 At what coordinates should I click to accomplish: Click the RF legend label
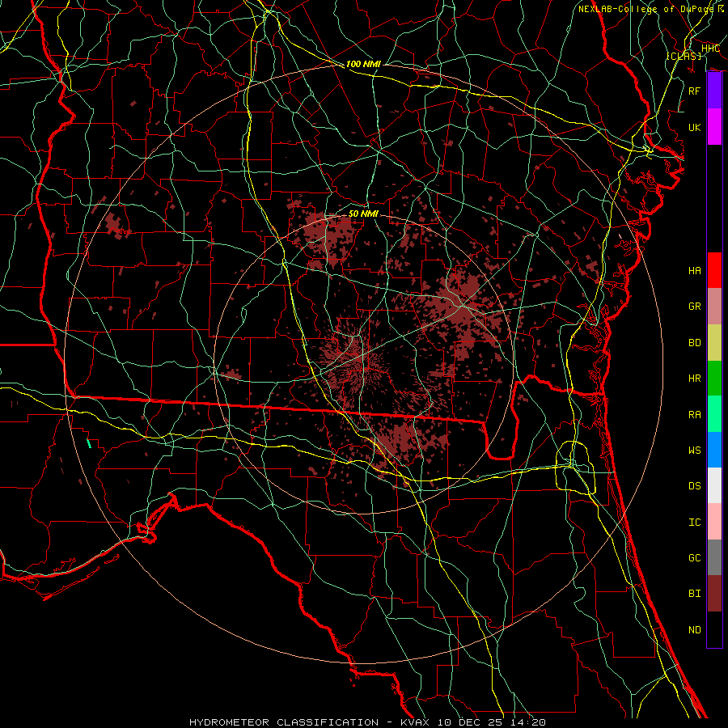pos(694,91)
